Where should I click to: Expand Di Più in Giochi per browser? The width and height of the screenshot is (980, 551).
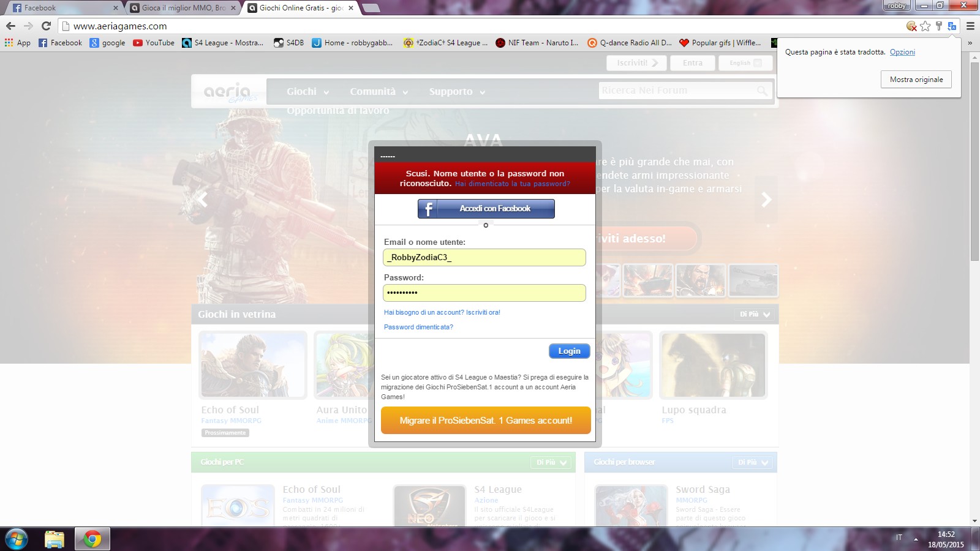point(753,462)
